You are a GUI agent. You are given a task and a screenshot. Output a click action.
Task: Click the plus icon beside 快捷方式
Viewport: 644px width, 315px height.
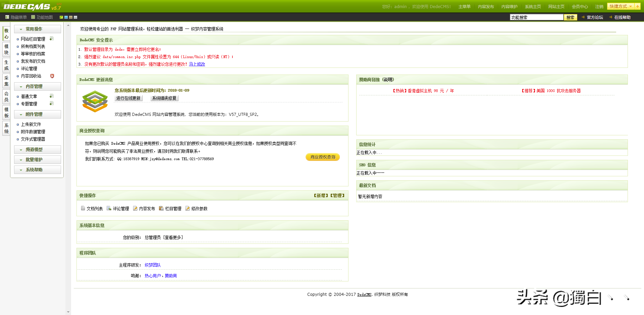coord(637,6)
